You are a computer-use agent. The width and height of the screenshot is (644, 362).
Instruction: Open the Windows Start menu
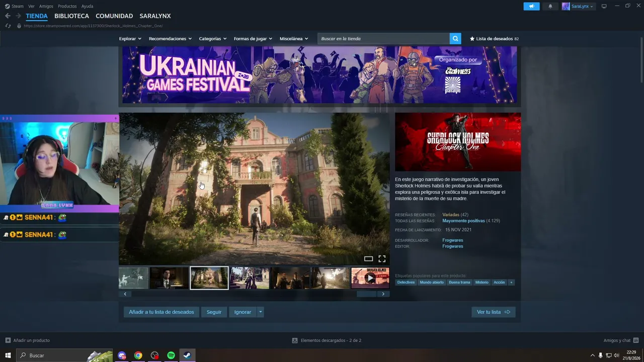coord(8,355)
